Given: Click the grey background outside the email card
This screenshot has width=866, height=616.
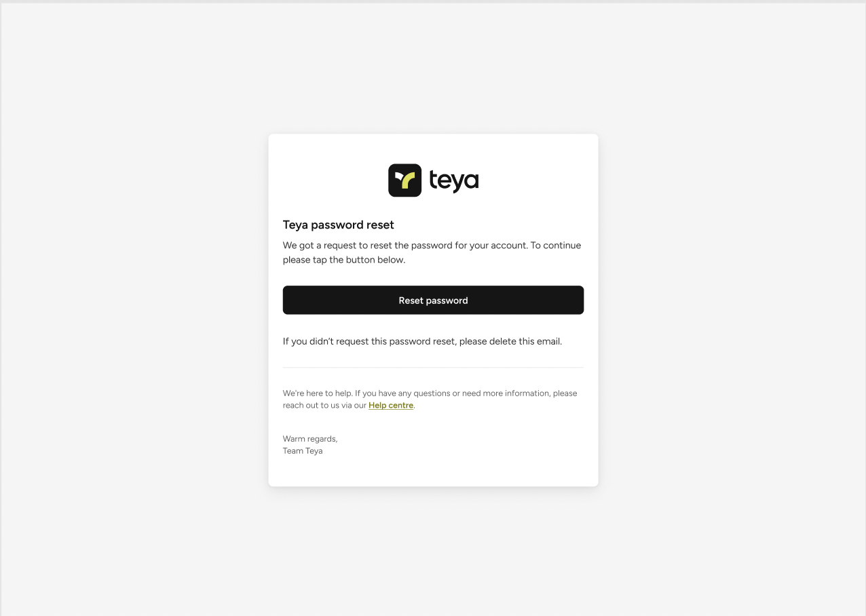Looking at the screenshot, I should (136, 305).
